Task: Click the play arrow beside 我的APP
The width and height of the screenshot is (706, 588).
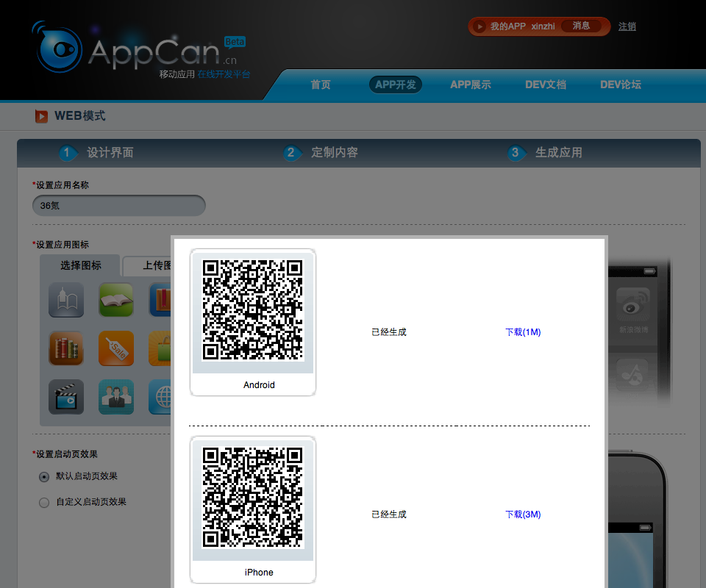Action: tap(480, 26)
